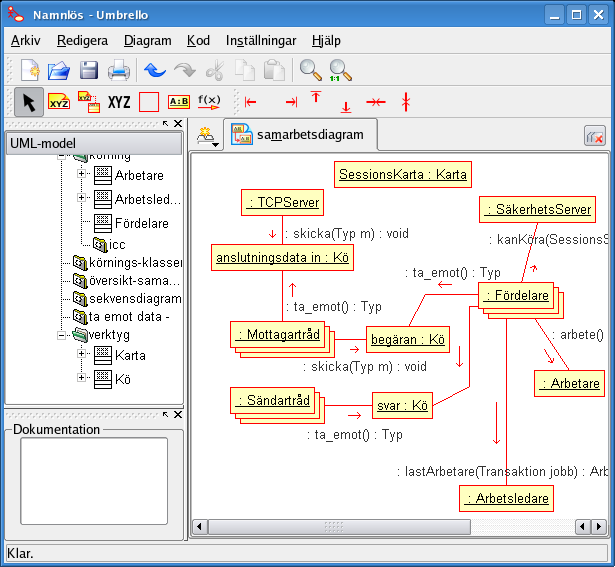
Task: Reset zoom with 1:1 magnifier icon
Action: 340,71
